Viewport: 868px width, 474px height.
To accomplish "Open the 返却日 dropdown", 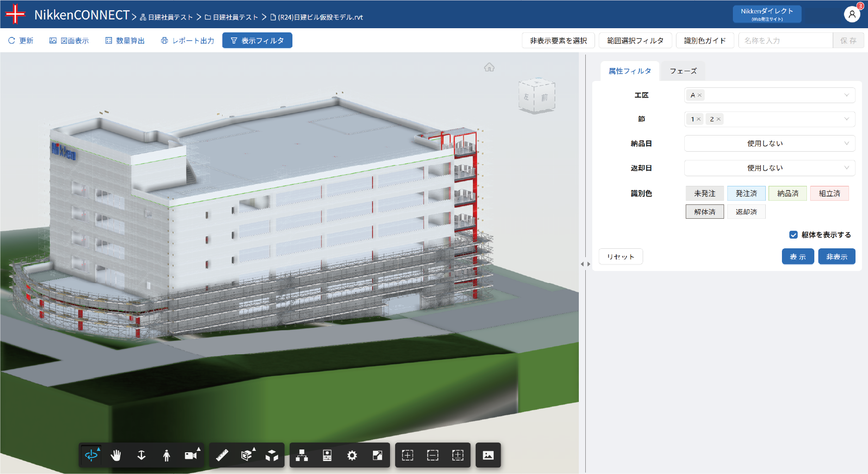I will tap(769, 168).
